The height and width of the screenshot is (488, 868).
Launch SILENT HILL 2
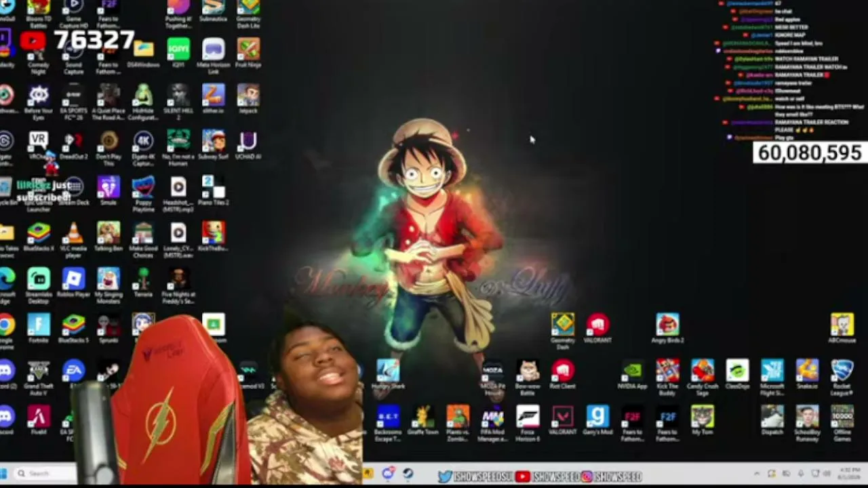click(x=178, y=95)
